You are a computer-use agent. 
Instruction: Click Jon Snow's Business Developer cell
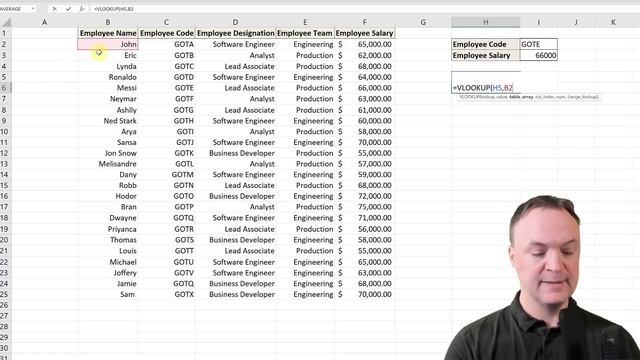click(x=236, y=153)
